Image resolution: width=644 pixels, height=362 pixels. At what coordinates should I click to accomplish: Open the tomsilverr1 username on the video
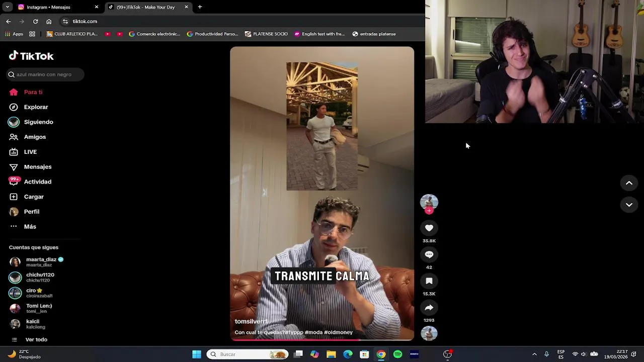tap(251, 321)
